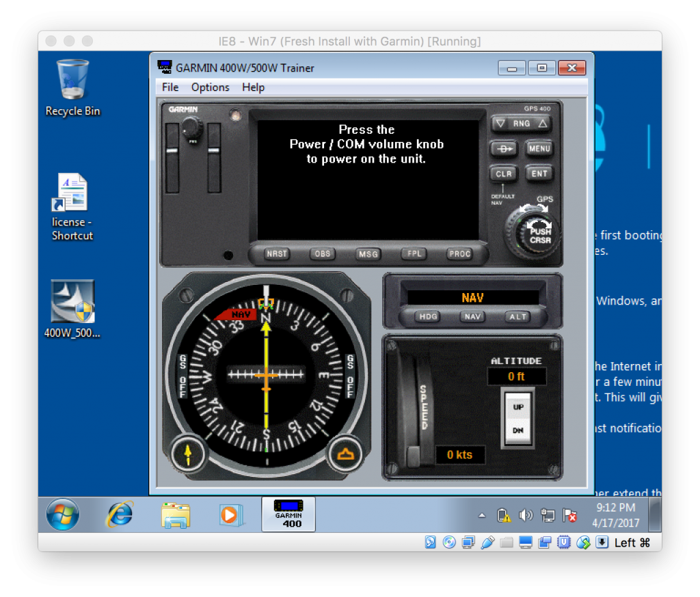Click the orange NAV annunciator display
Screen dimensions: 700x597
[472, 298]
